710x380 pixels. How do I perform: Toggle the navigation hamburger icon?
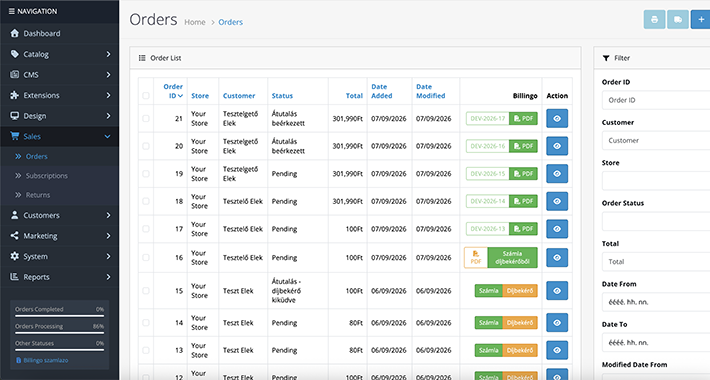[12, 11]
